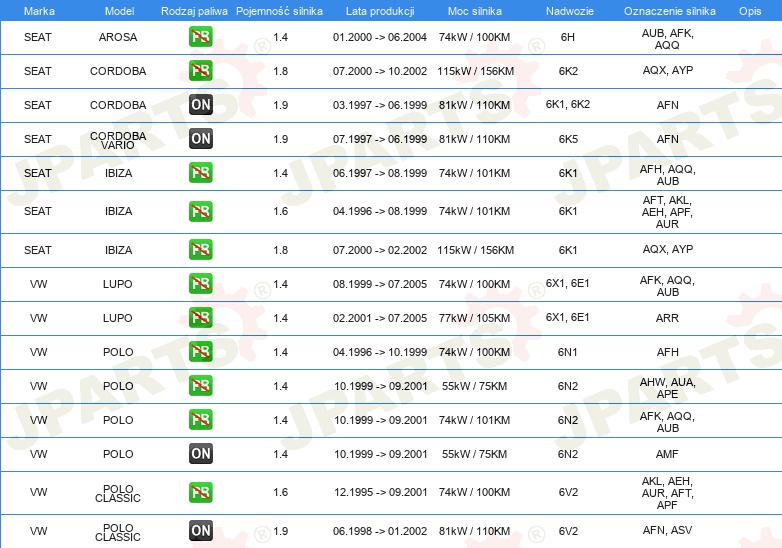
Task: Click the body code '6N1'
Action: tap(568, 352)
